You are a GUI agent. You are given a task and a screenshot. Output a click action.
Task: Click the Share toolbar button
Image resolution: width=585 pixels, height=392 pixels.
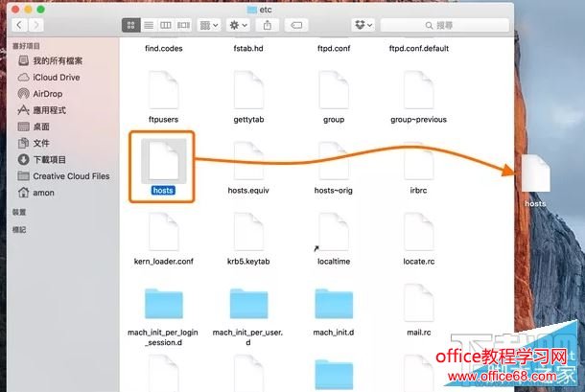268,25
